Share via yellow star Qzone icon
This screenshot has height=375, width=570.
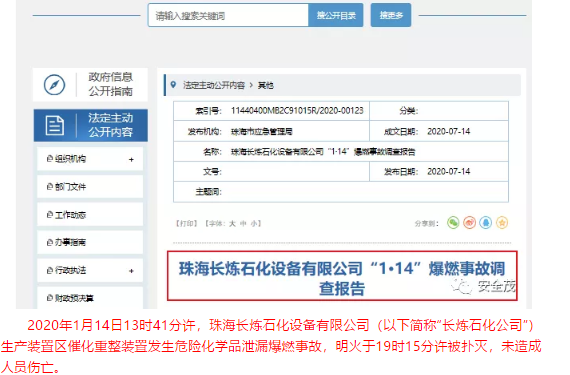[502, 222]
